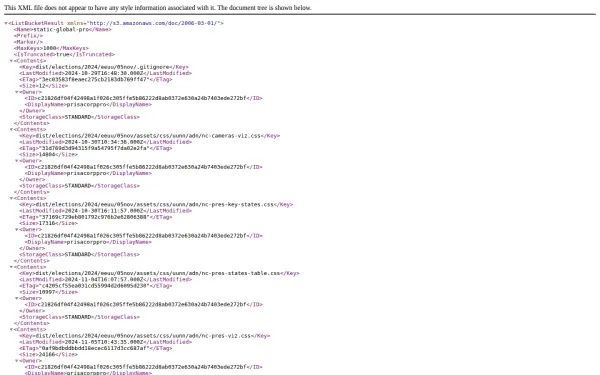Click the Key line ending nc-cameras-viz.css
The width and height of the screenshot is (600, 375).
(x=150, y=136)
